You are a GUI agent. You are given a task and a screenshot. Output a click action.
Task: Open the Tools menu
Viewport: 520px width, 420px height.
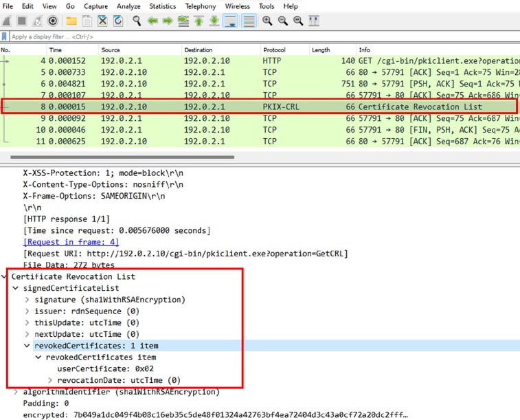click(267, 6)
